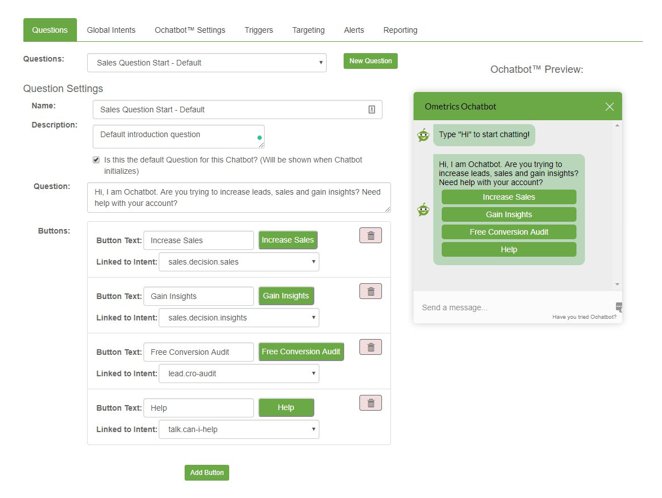
Task: Click Gain Insights preview button in settings
Action: [x=286, y=296]
